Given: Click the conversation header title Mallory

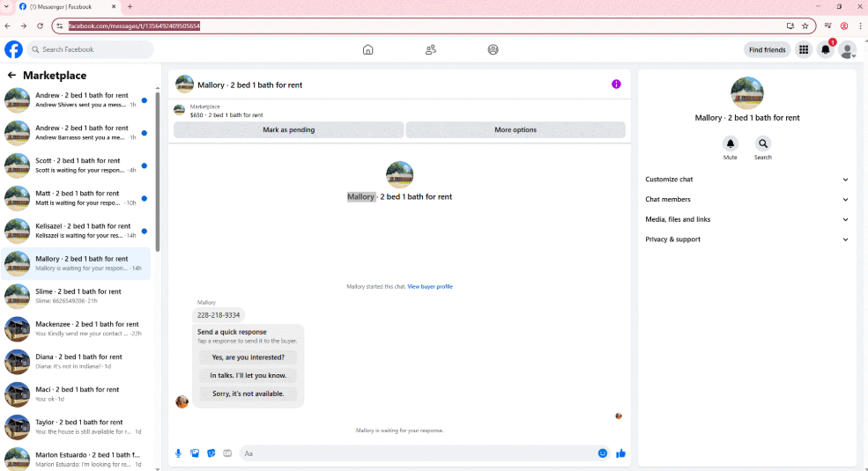Looking at the screenshot, I should [x=249, y=85].
